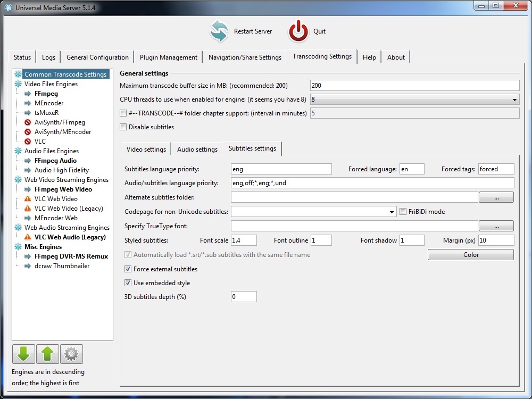Uncheck Use embedded style
The image size is (532, 399).
[128, 283]
